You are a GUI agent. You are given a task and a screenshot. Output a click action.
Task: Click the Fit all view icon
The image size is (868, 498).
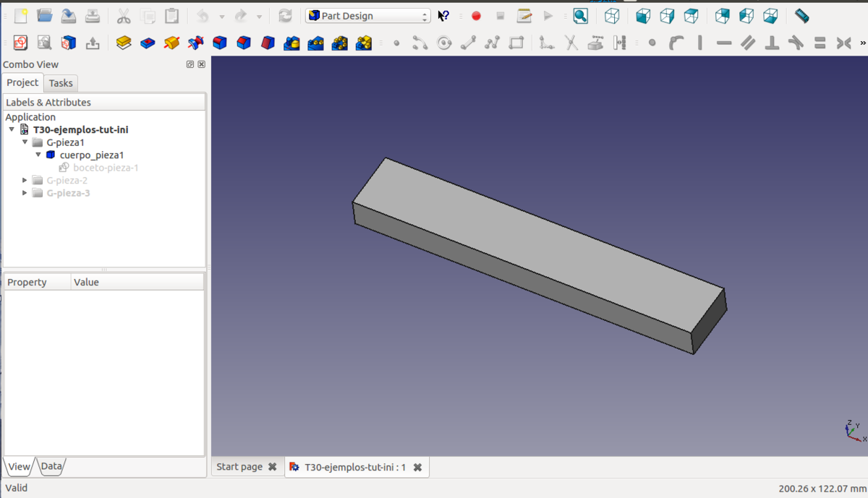(x=580, y=16)
